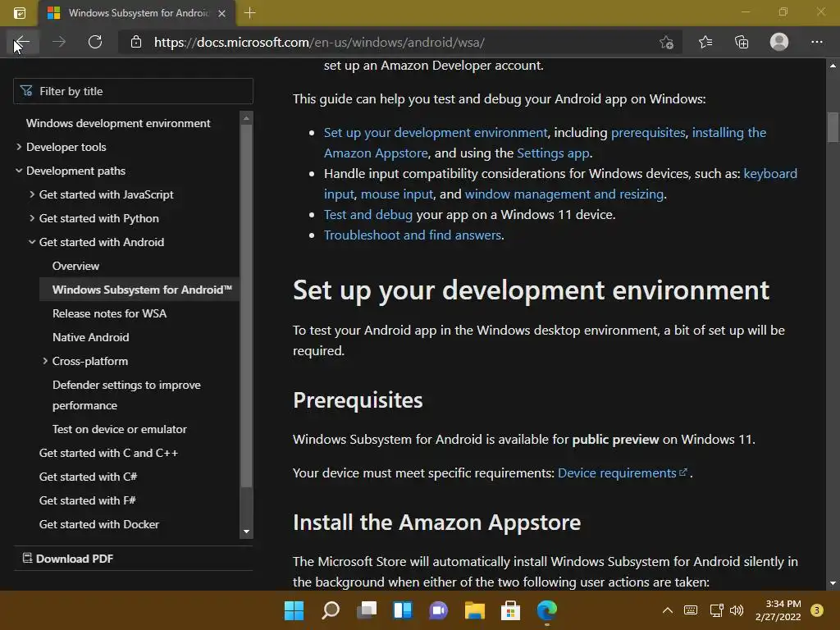Open Defender settings to improve performance

[x=126, y=395]
